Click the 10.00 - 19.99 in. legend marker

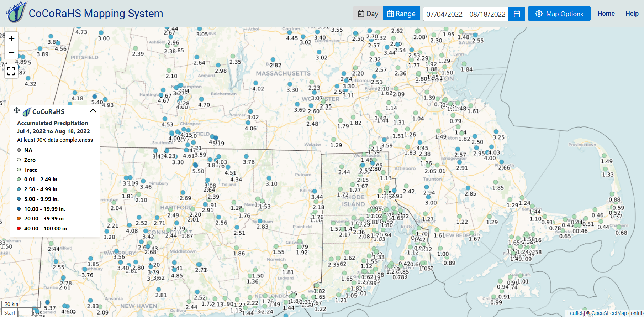[19, 209]
